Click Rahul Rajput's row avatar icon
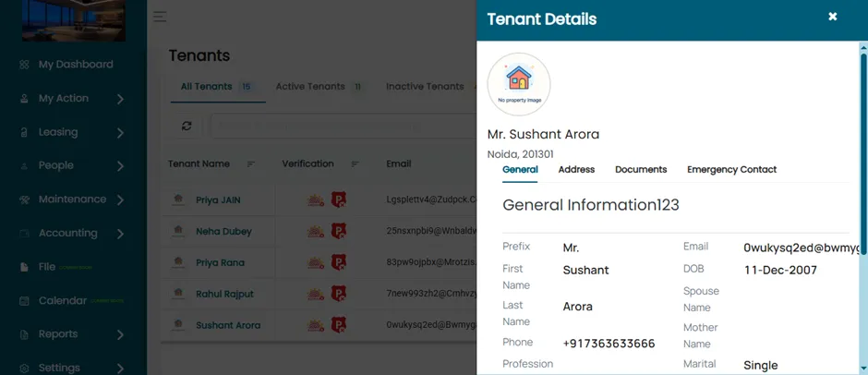The width and height of the screenshot is (868, 375). 177,293
